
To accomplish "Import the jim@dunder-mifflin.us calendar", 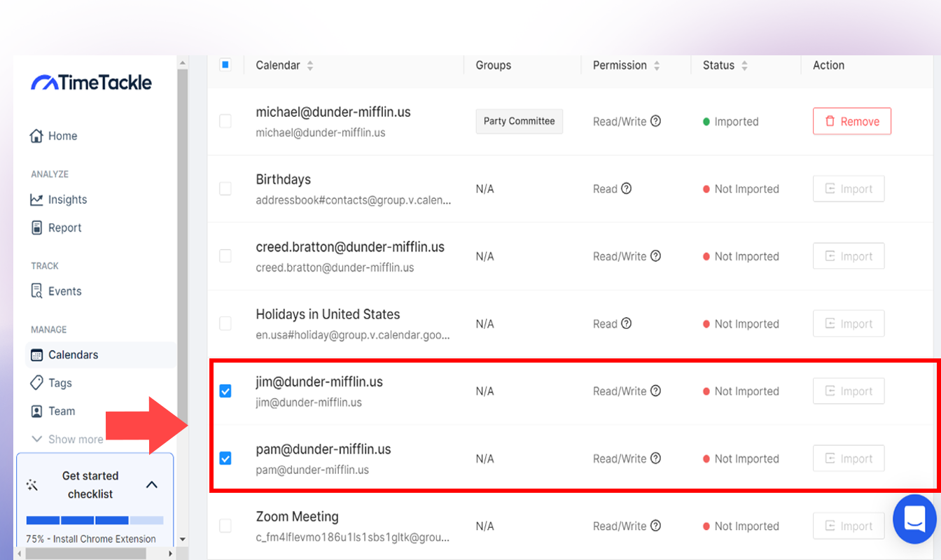I will pyautogui.click(x=849, y=391).
